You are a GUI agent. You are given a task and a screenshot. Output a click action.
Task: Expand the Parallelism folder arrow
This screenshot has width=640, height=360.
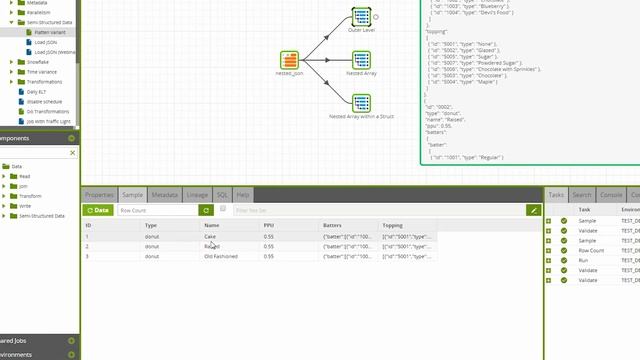(11, 13)
